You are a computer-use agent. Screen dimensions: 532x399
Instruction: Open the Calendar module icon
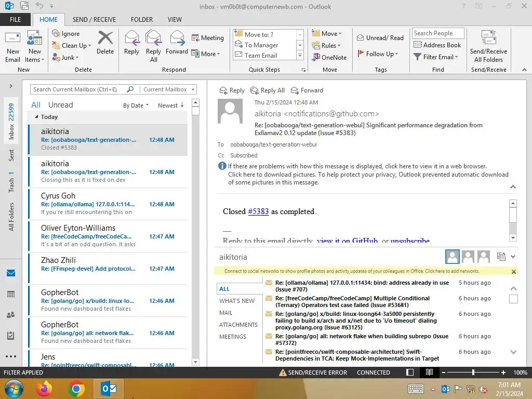[x=11, y=294]
